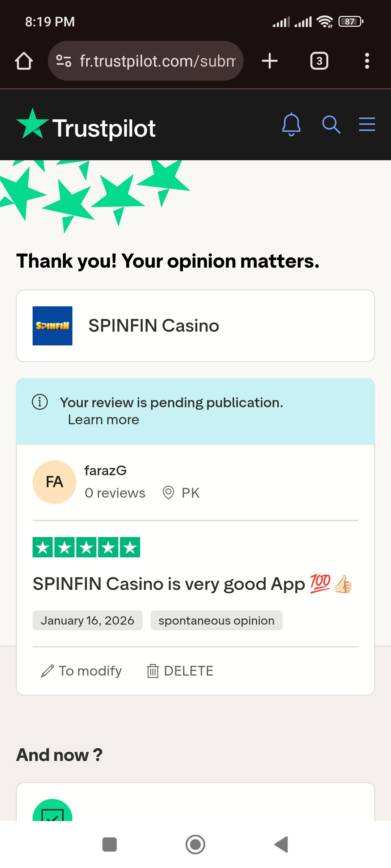Tap the fr.trustpilot.com address bar

[x=157, y=61]
